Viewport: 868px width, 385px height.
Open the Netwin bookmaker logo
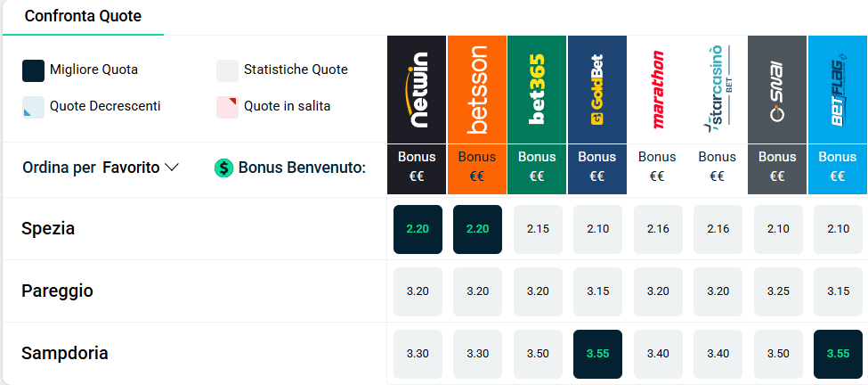pos(417,89)
